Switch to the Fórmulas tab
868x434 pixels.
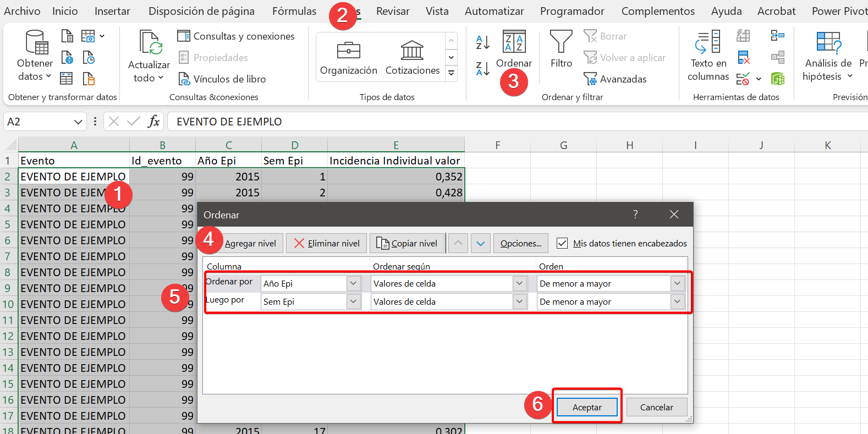[294, 11]
